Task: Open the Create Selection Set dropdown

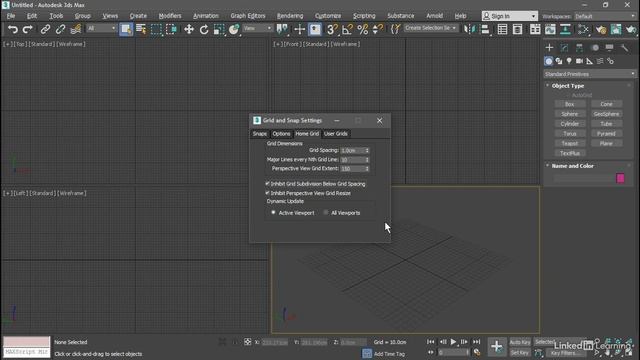Action: [x=430, y=28]
